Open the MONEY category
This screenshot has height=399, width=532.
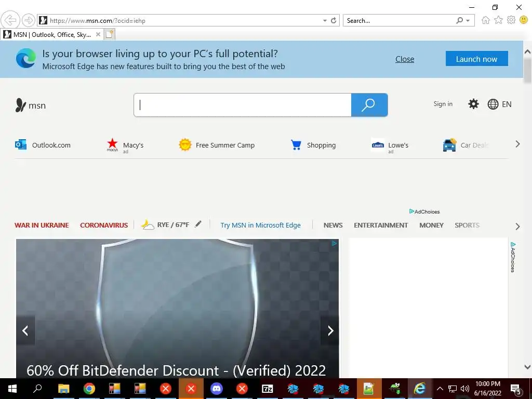(x=431, y=225)
